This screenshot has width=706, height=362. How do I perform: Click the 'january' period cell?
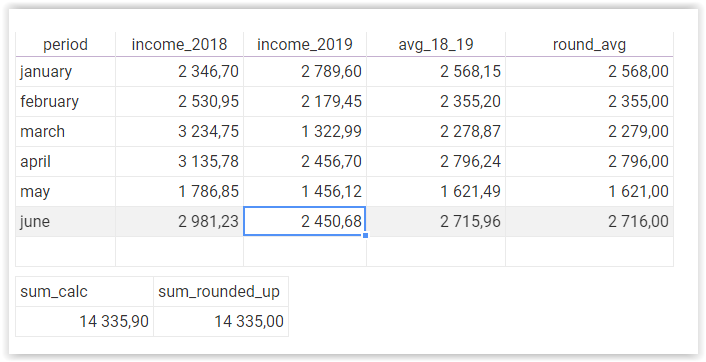65,72
